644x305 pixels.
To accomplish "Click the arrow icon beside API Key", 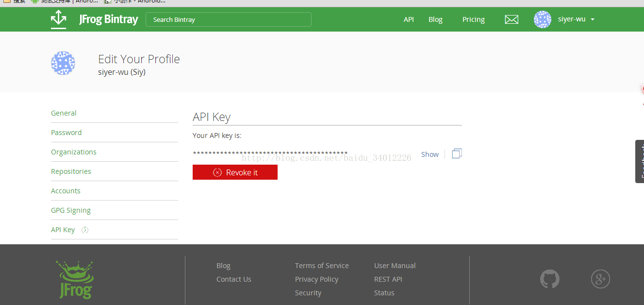I will (x=85, y=230).
